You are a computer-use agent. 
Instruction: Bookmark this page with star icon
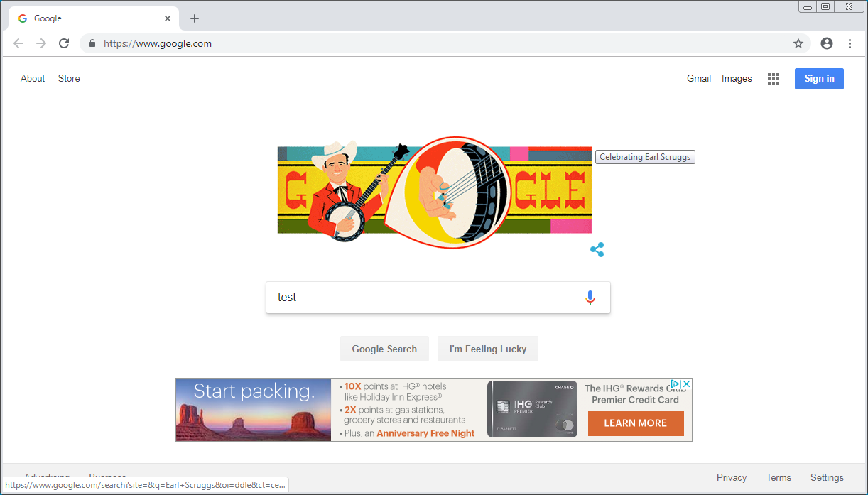(x=798, y=43)
